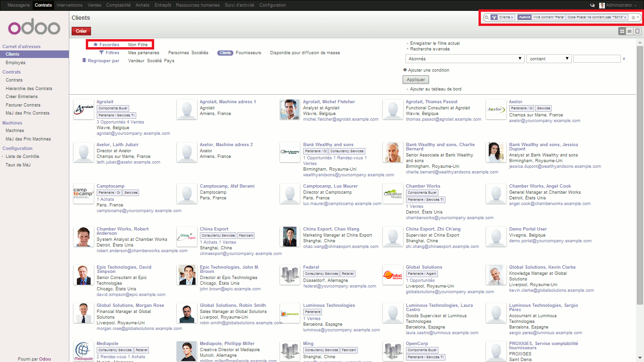Viewport: 644px width, 362px height.
Task: Click Ajouter une condition
Action: pyautogui.click(x=429, y=70)
